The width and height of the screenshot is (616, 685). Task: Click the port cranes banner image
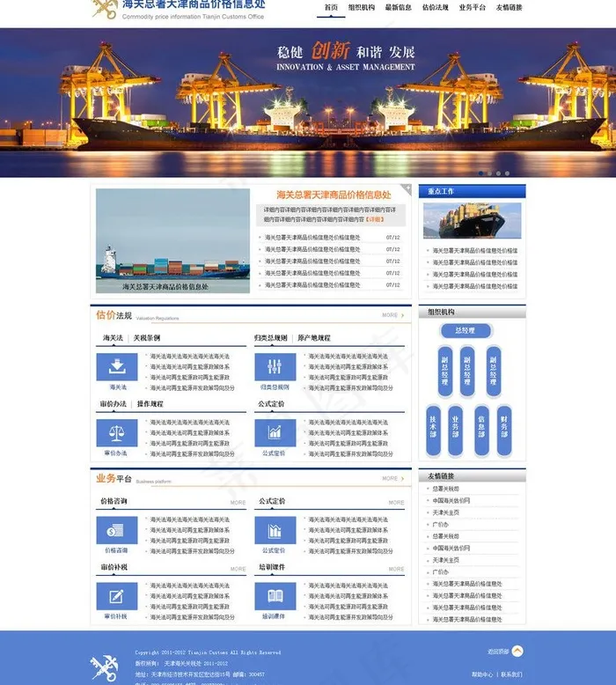pyautogui.click(x=308, y=103)
